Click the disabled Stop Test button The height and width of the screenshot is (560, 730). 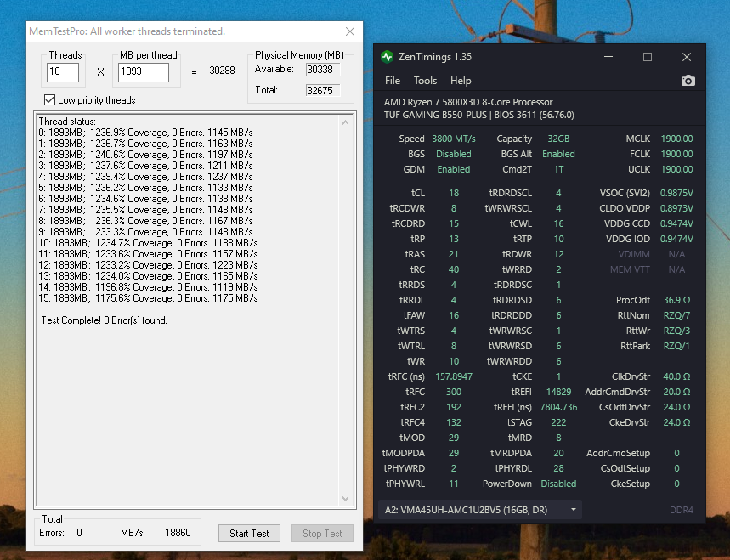(322, 533)
